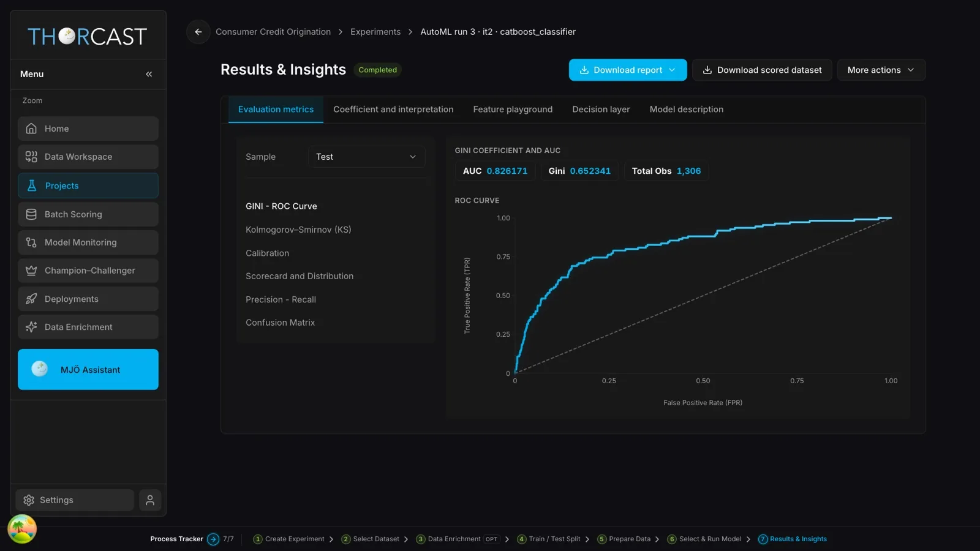980x551 pixels.
Task: Open Champion–Challenger section
Action: [88, 271]
